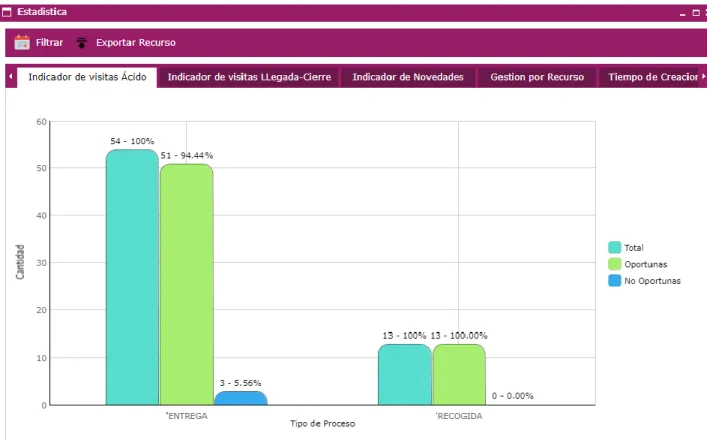Click the teal Total legend color swatch
This screenshot has width=707, height=440.
[615, 248]
